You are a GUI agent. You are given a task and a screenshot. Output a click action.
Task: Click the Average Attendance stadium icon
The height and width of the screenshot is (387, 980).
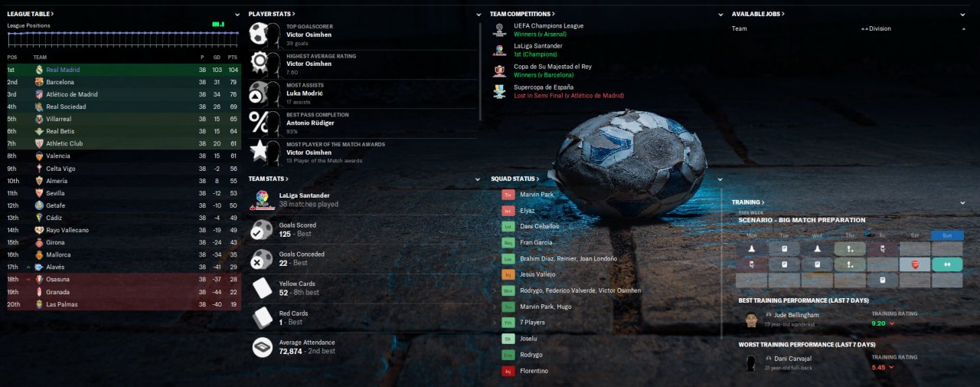[x=263, y=347]
